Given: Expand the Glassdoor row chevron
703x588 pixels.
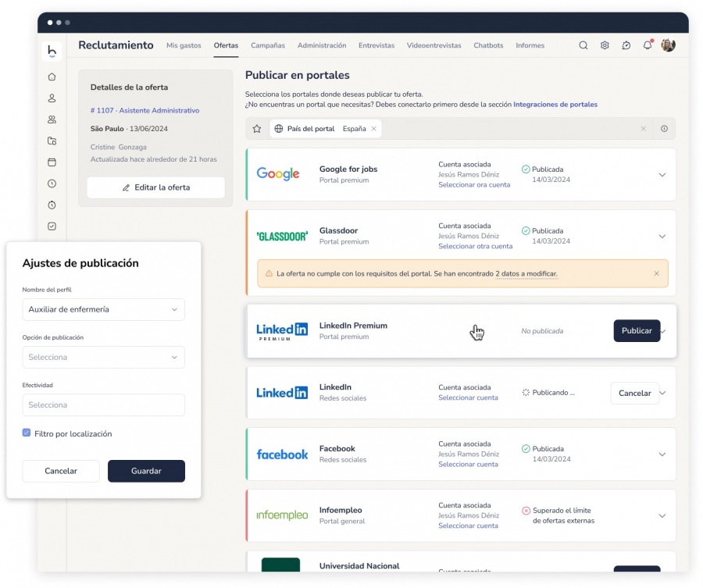Looking at the screenshot, I should (x=662, y=236).
